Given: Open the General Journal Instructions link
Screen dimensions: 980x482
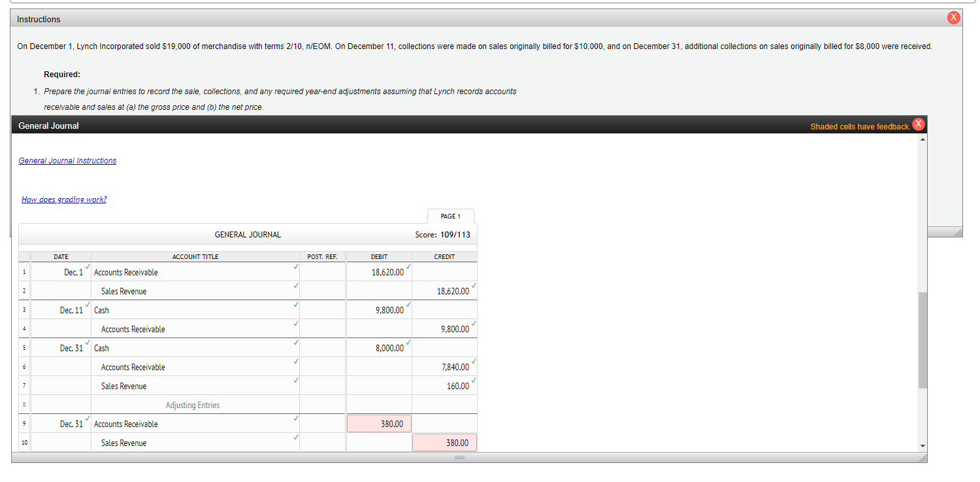Looking at the screenshot, I should 67,160.
